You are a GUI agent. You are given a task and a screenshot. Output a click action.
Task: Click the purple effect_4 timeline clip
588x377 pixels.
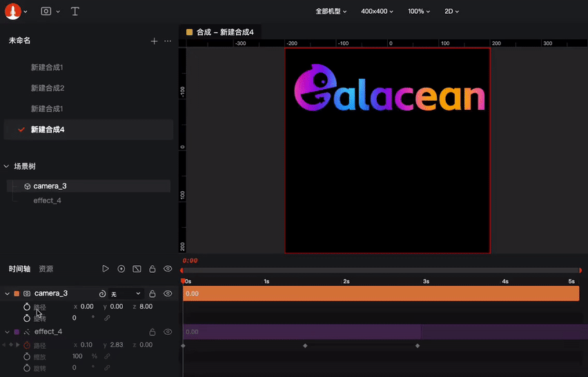click(302, 331)
